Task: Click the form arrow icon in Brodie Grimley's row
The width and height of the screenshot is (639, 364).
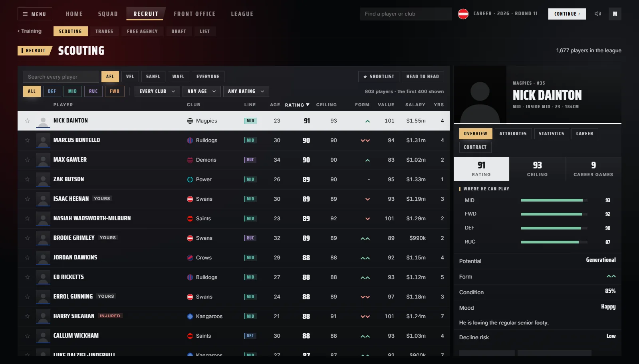Action: (365, 238)
